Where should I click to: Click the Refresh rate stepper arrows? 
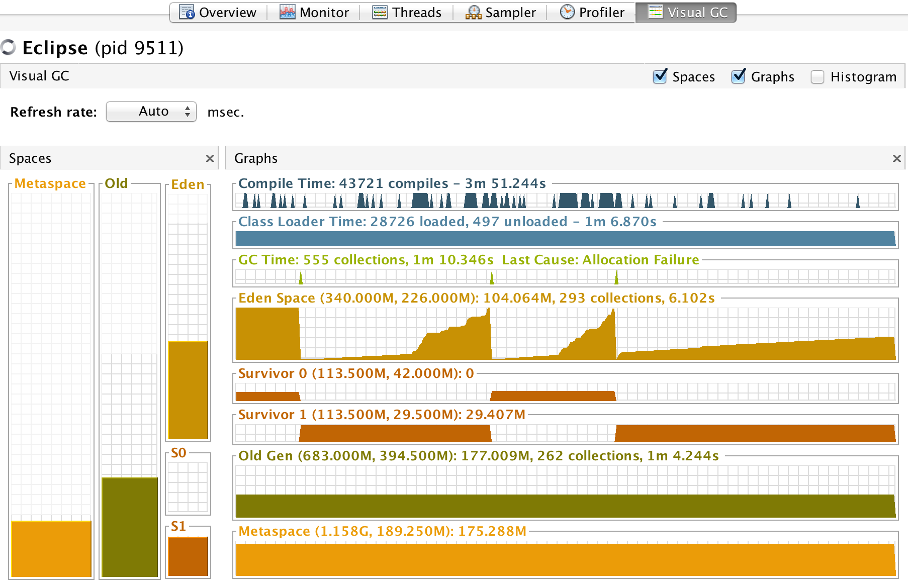(188, 112)
